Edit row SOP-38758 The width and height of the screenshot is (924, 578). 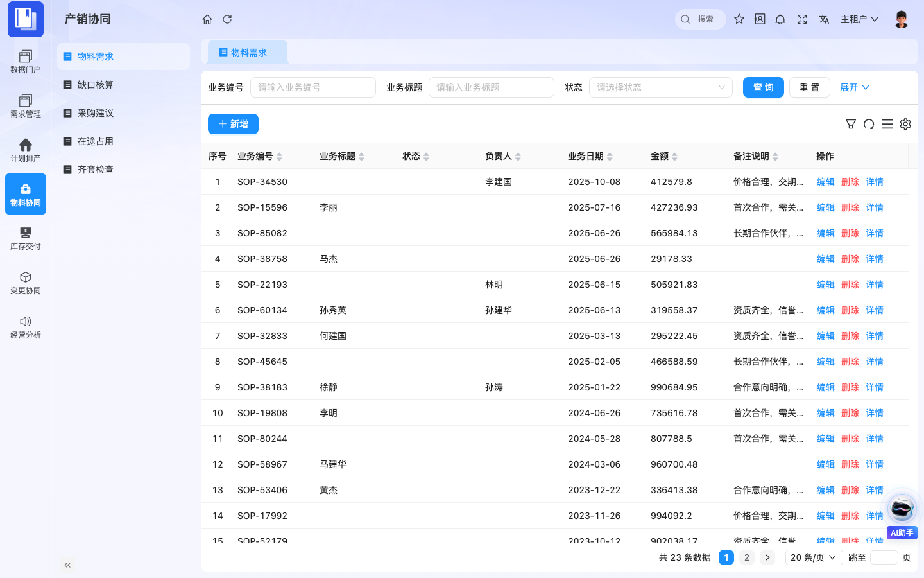(x=826, y=259)
